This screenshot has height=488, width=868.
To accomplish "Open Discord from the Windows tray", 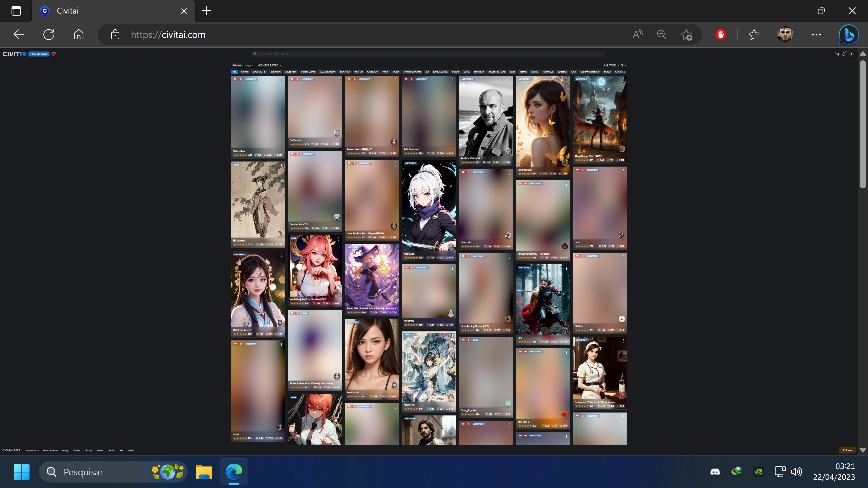I will [715, 472].
